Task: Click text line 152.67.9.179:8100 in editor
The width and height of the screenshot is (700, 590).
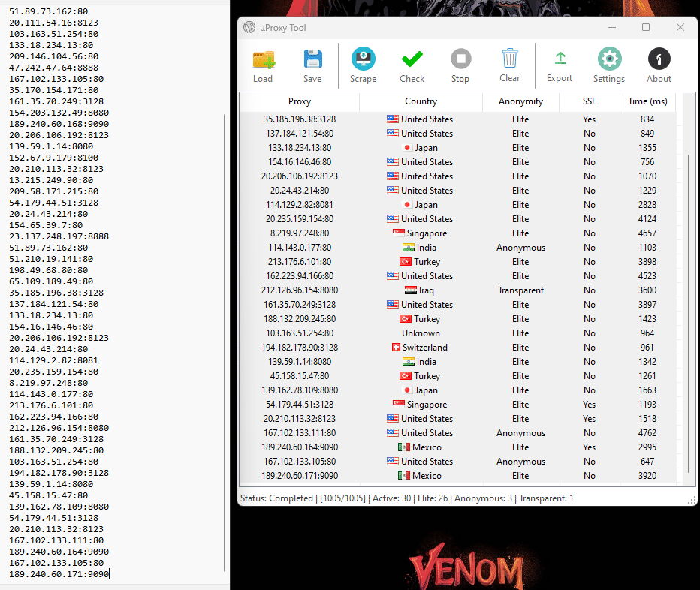Action: 53,158
